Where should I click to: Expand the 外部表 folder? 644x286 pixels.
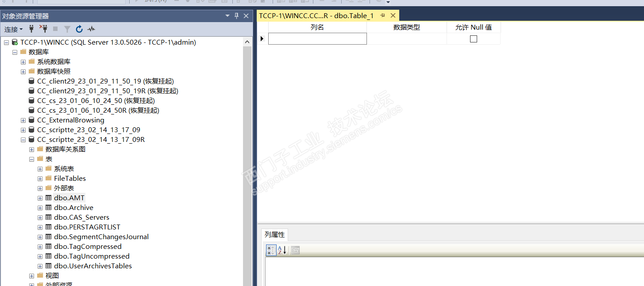(x=40, y=188)
